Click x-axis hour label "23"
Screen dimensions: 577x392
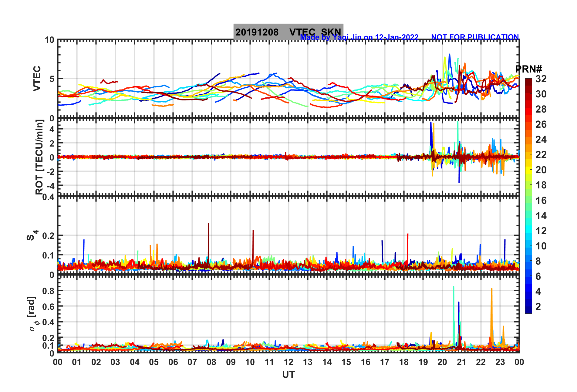click(x=500, y=362)
